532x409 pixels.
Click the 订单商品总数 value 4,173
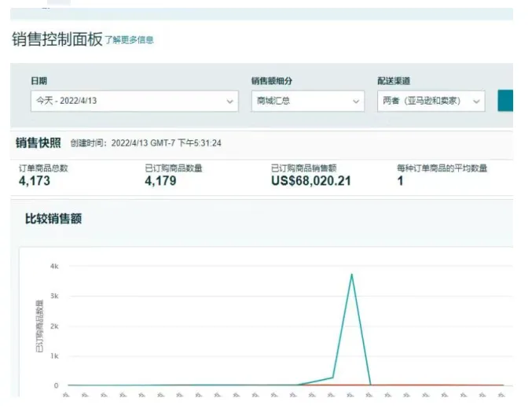pos(35,181)
